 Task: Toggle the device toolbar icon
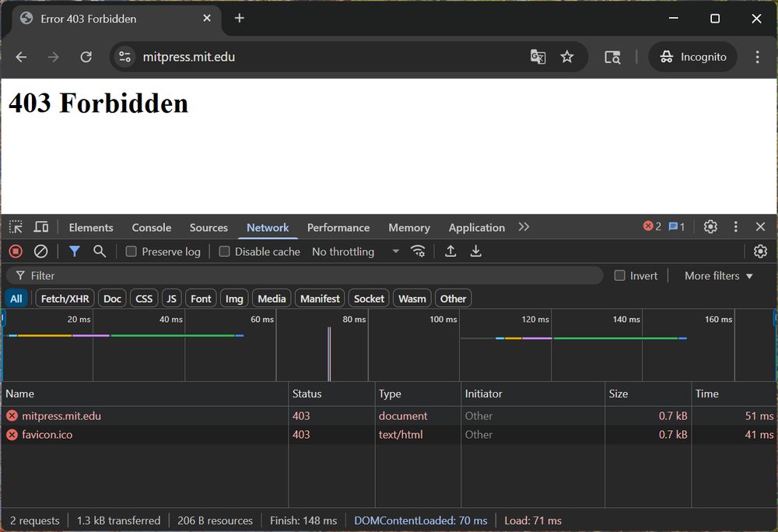tap(40, 227)
